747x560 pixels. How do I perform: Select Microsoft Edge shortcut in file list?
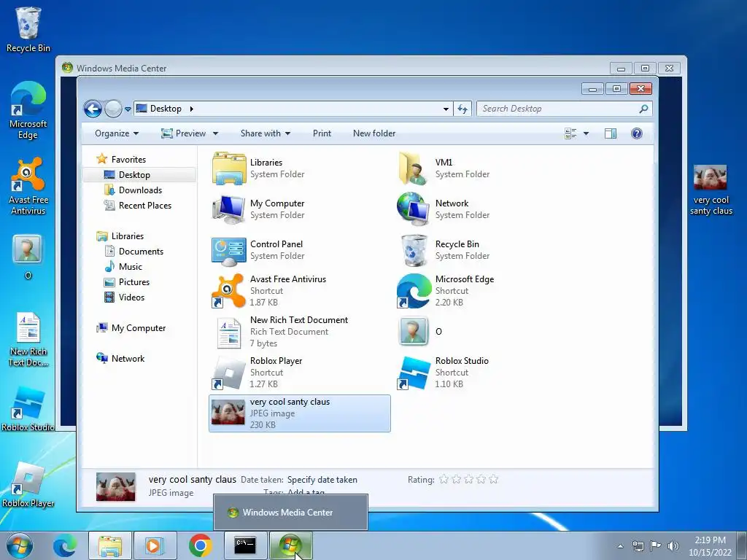[414, 290]
